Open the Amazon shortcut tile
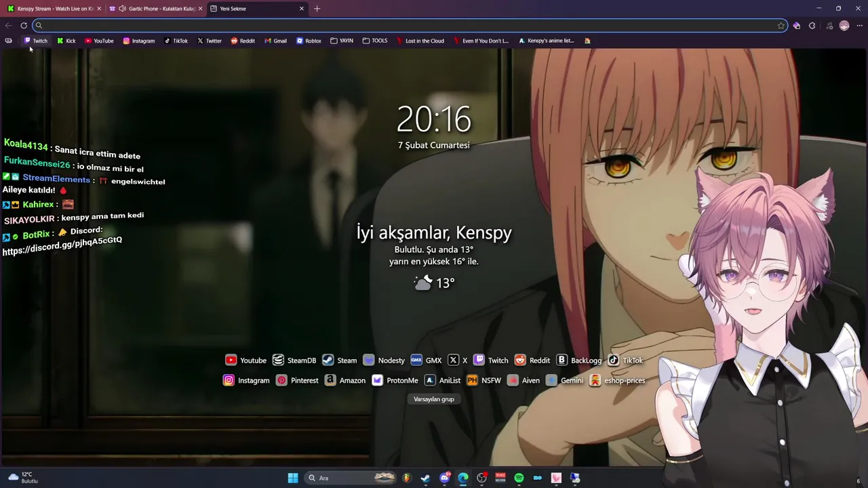868x488 pixels. click(x=345, y=381)
